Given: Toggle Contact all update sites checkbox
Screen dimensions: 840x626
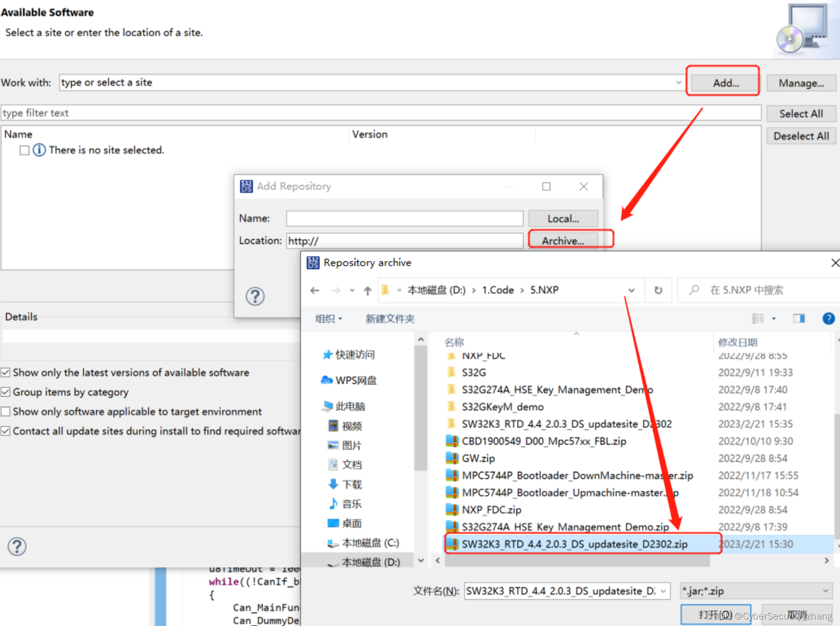Looking at the screenshot, I should point(6,431).
